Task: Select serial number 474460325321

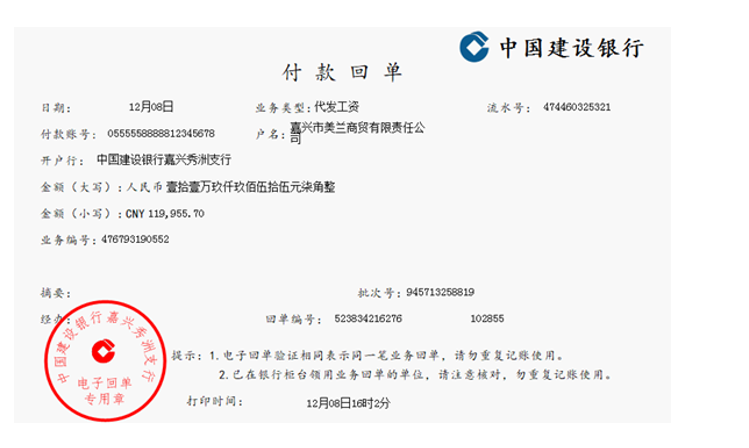Action: tap(577, 107)
